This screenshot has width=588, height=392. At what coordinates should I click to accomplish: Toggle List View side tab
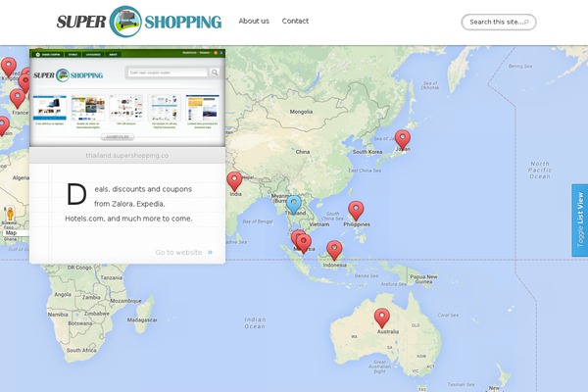tap(580, 220)
